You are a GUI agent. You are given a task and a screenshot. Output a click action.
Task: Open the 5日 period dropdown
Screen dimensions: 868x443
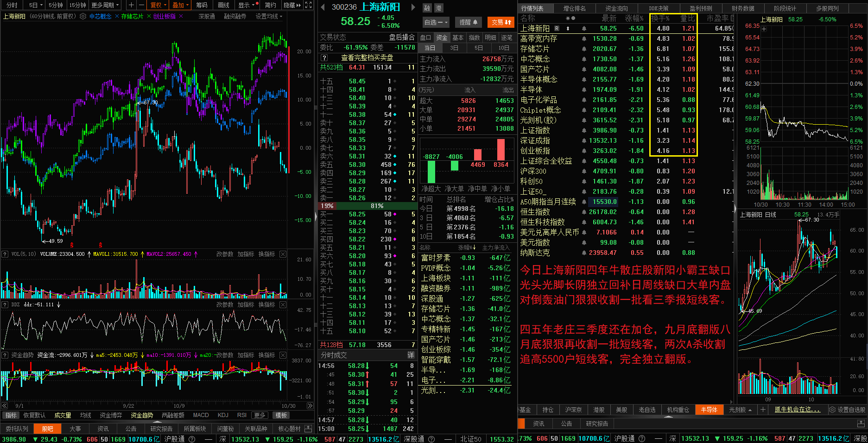coord(35,5)
